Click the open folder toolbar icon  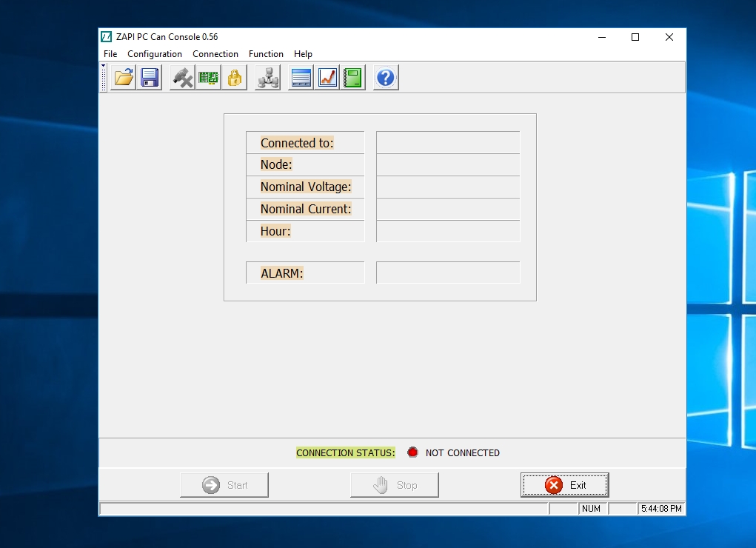tap(124, 78)
